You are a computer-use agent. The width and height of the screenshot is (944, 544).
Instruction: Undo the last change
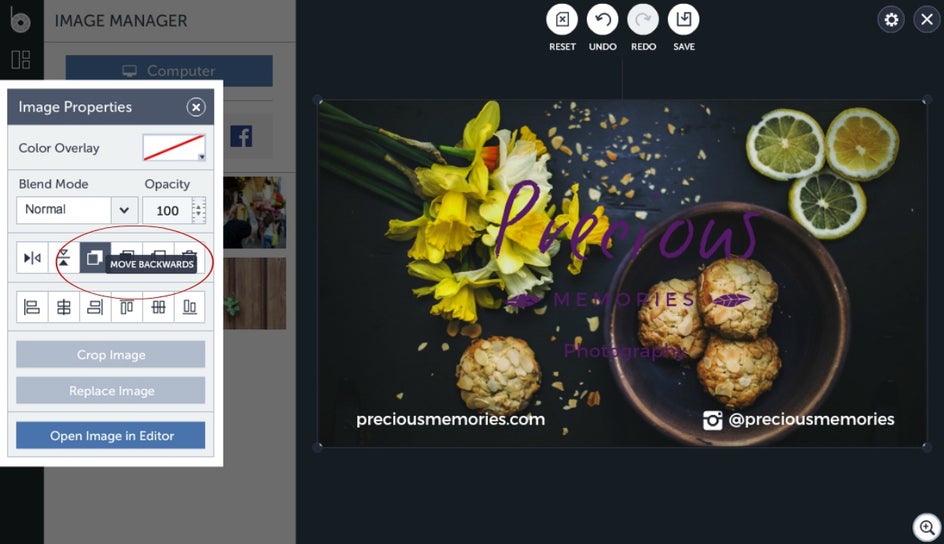[603, 20]
